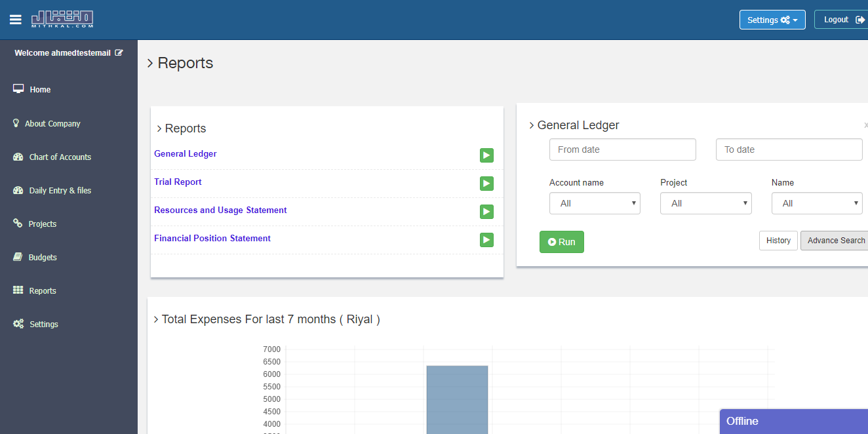
Task: Click the Advance Search button
Action: 835,241
